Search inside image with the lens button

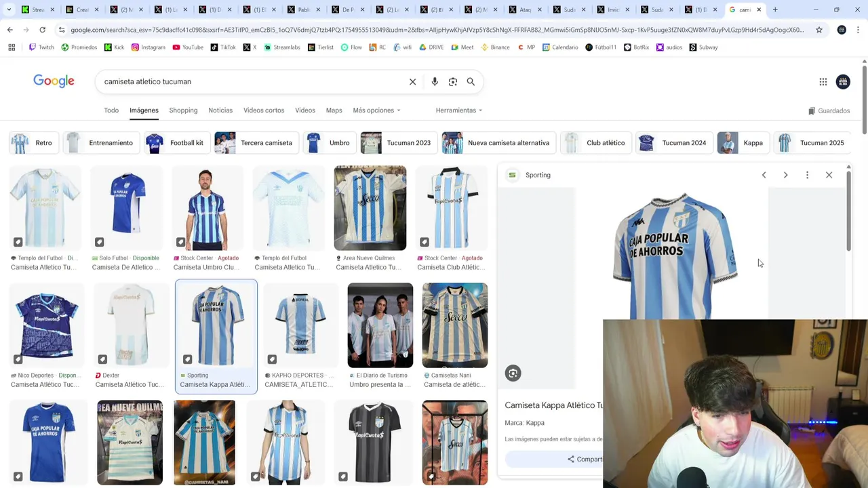tap(513, 373)
